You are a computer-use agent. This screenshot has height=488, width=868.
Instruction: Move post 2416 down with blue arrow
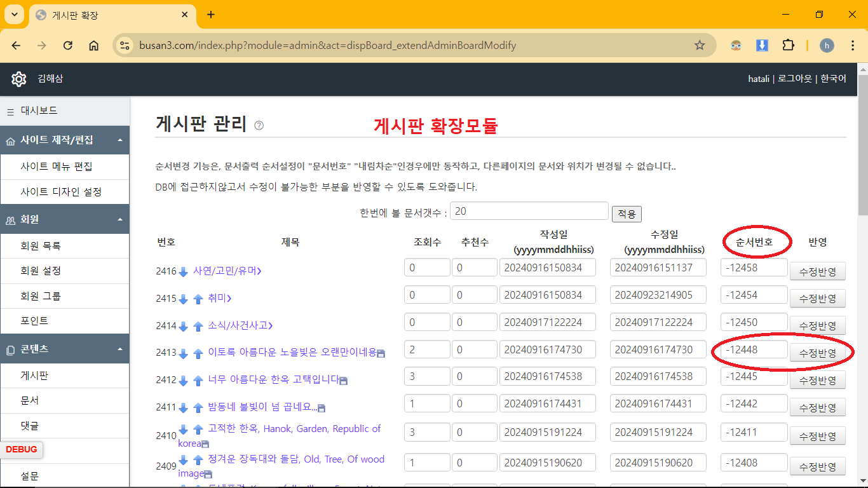[183, 272]
